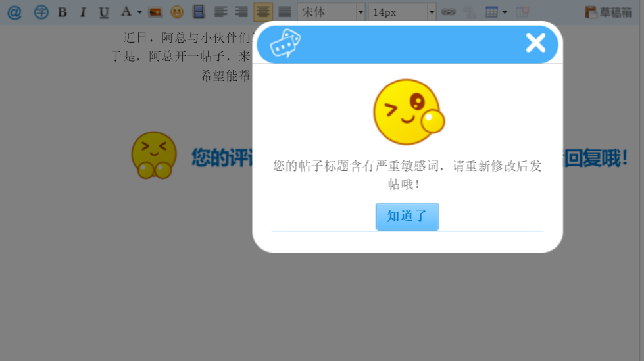
Task: Click the circled 字 character icon
Action: tap(41, 12)
